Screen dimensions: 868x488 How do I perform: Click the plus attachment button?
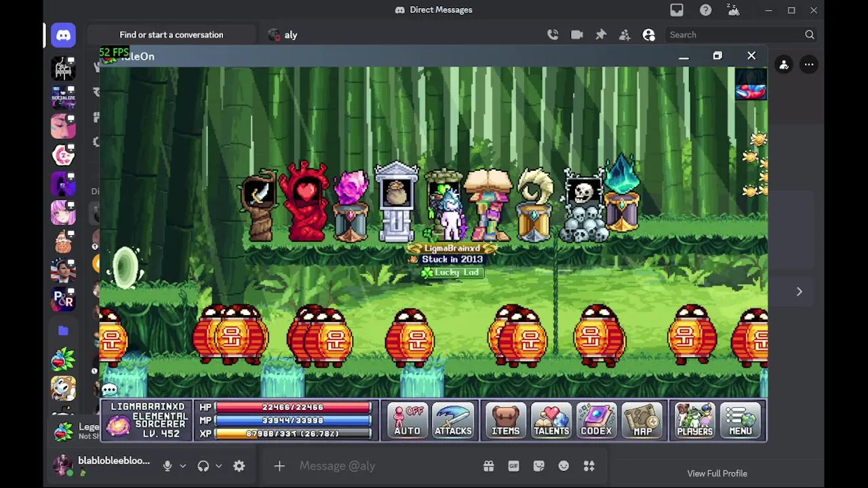pos(279,466)
